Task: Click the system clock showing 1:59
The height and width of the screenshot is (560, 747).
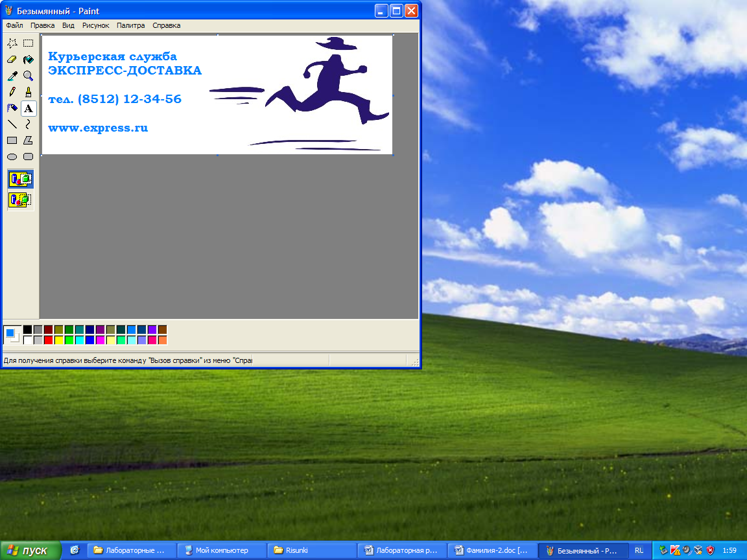Action: [x=729, y=550]
